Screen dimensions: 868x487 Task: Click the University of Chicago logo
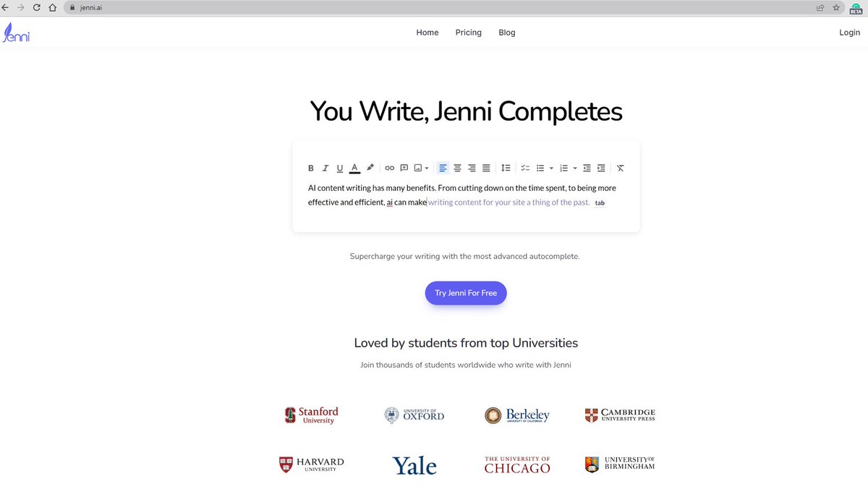517,465
